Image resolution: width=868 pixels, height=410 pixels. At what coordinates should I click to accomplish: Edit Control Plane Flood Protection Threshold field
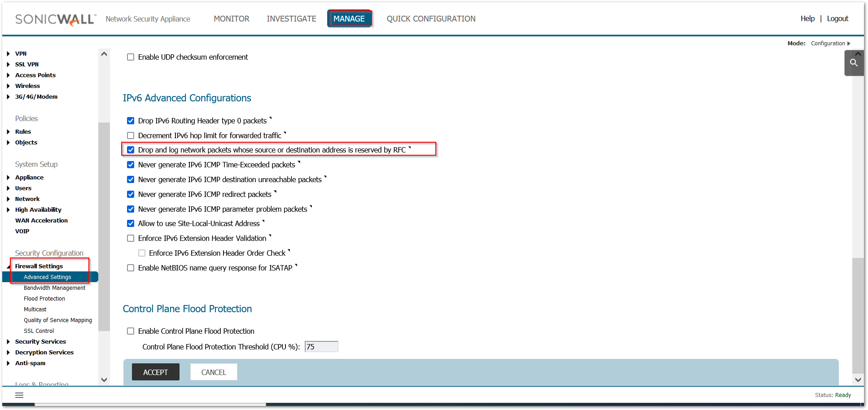pyautogui.click(x=321, y=347)
